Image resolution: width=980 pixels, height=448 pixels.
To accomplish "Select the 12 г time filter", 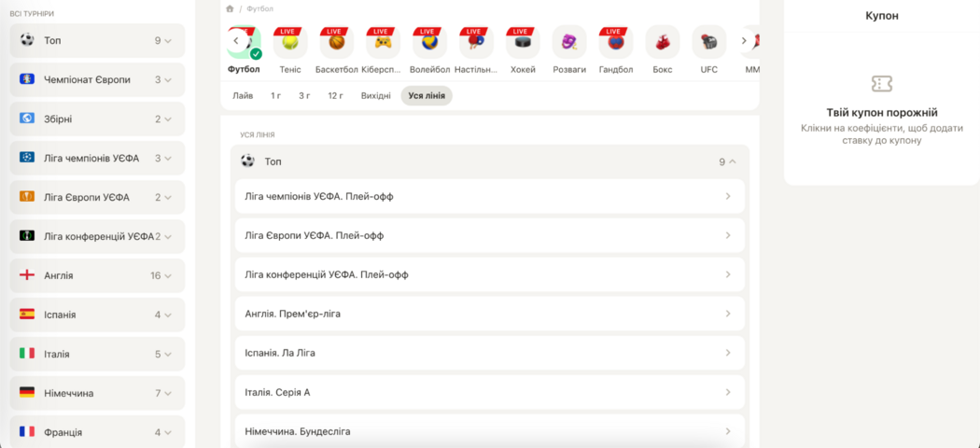I will [x=335, y=95].
